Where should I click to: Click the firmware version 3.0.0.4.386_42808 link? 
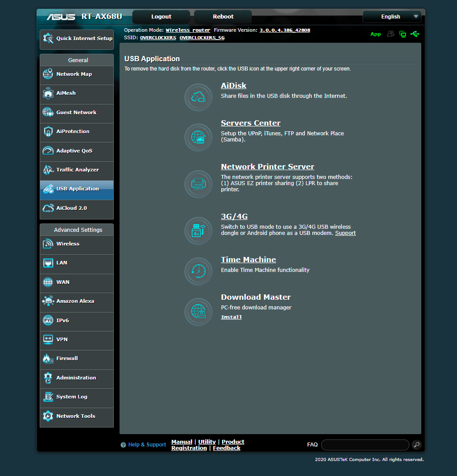(285, 30)
